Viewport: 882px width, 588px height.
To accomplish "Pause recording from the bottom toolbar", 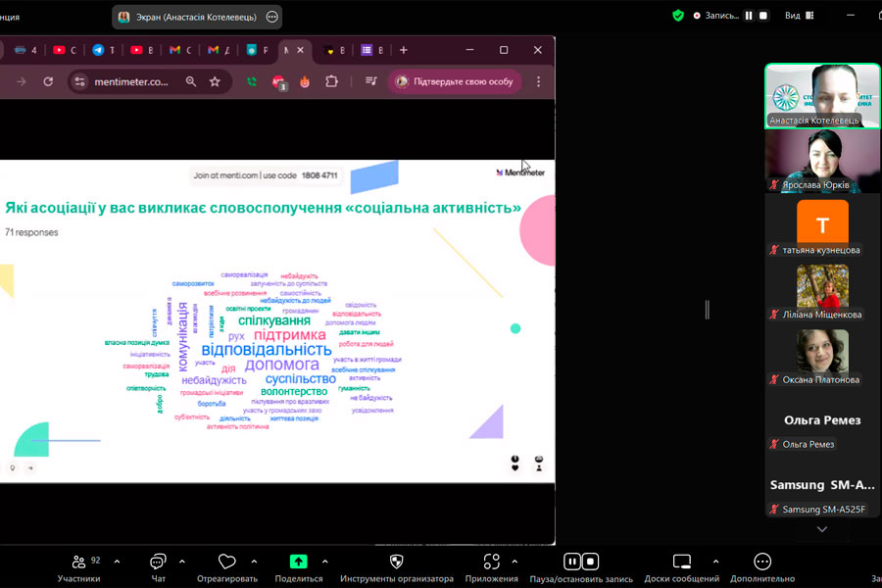I will click(x=572, y=562).
